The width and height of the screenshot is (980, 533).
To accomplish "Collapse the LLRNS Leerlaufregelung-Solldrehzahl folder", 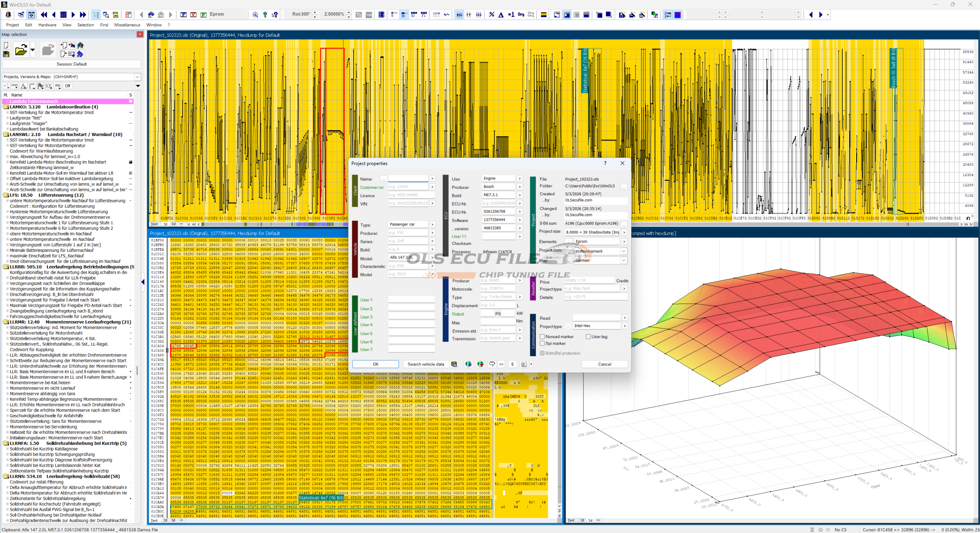I will (6, 477).
